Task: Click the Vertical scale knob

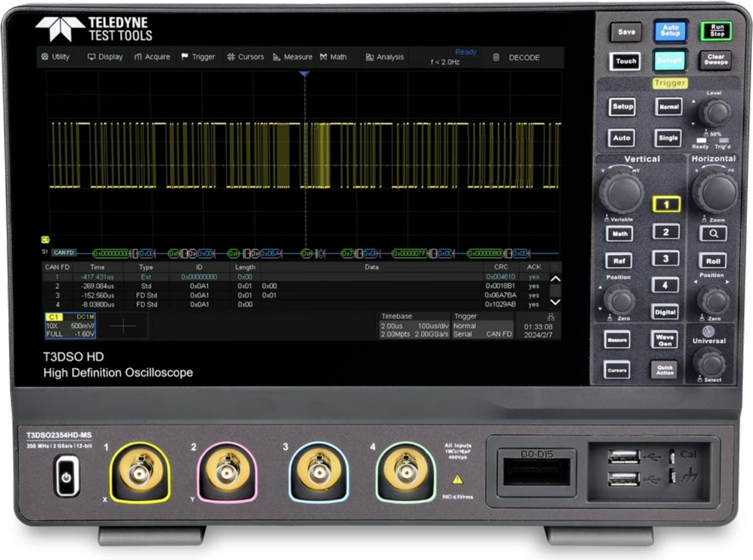Action: click(621, 192)
